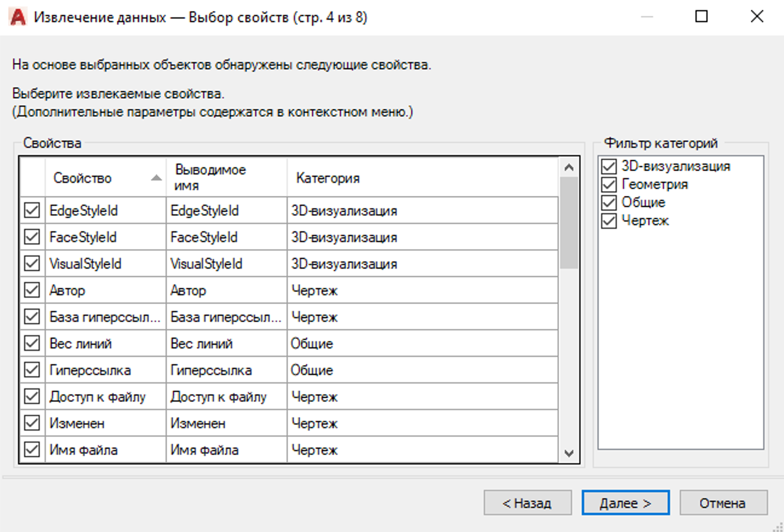Uncheck the Общие category filter
The height and width of the screenshot is (532, 784).
pyautogui.click(x=609, y=202)
